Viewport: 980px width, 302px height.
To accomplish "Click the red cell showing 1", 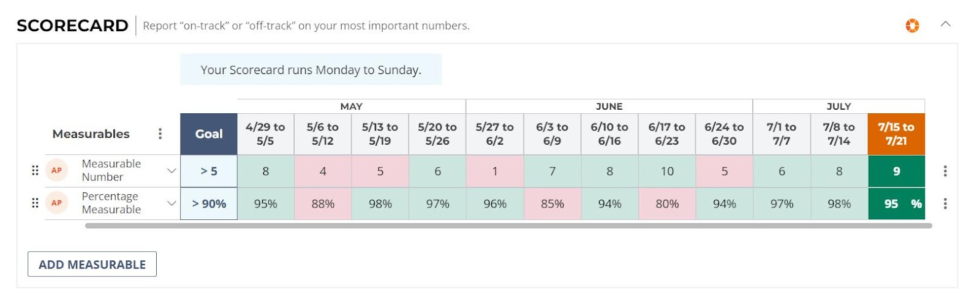I will [x=495, y=171].
